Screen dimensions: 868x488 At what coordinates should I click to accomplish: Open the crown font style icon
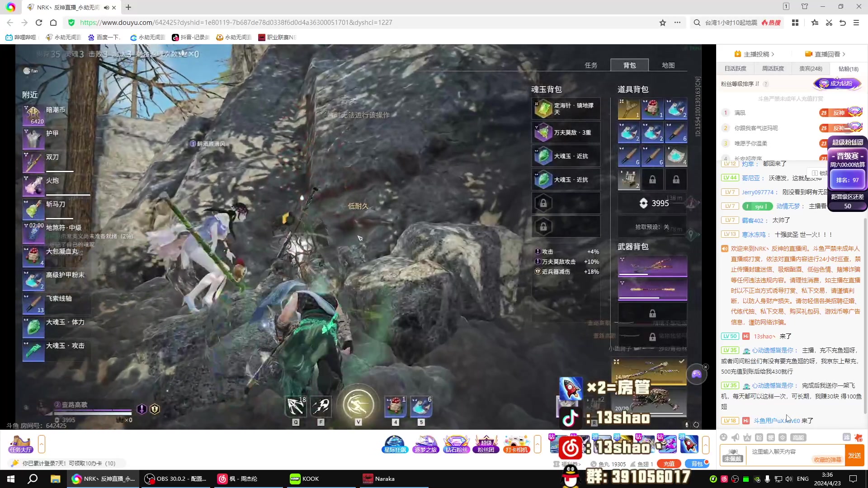click(x=747, y=437)
